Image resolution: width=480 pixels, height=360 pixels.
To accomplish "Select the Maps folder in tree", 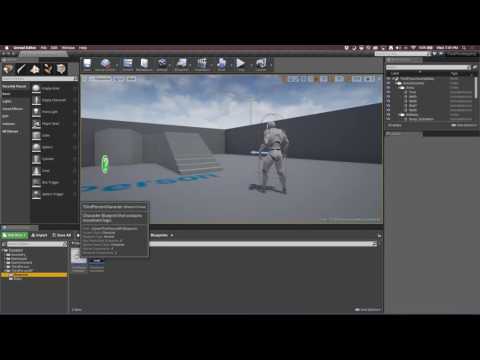I will click(16, 279).
